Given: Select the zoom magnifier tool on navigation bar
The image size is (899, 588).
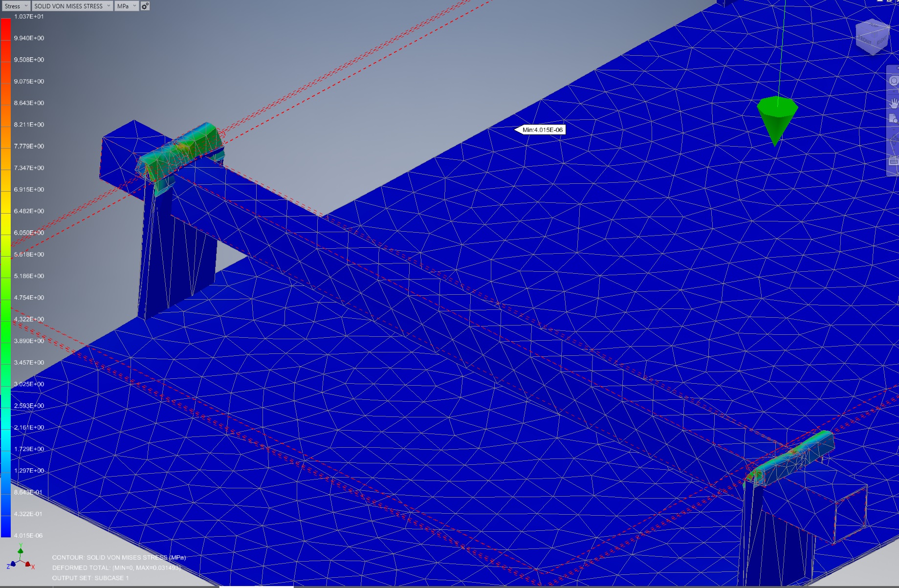Looking at the screenshot, I should [x=894, y=81].
